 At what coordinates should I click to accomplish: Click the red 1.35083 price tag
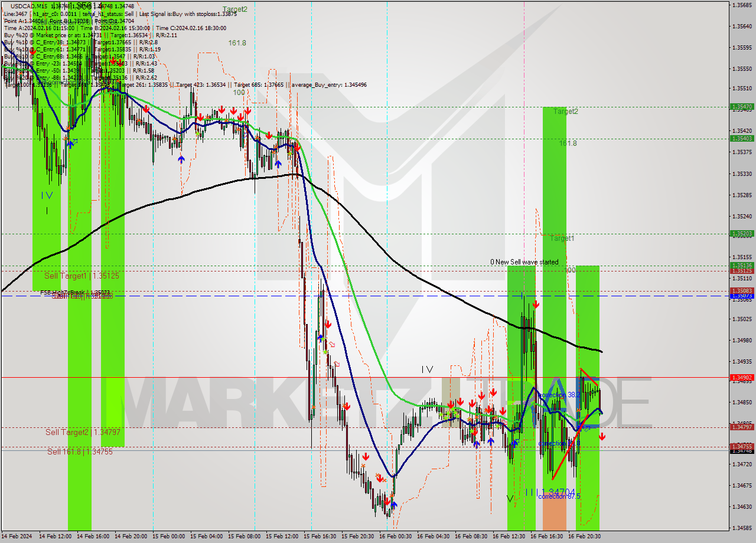pos(742,290)
